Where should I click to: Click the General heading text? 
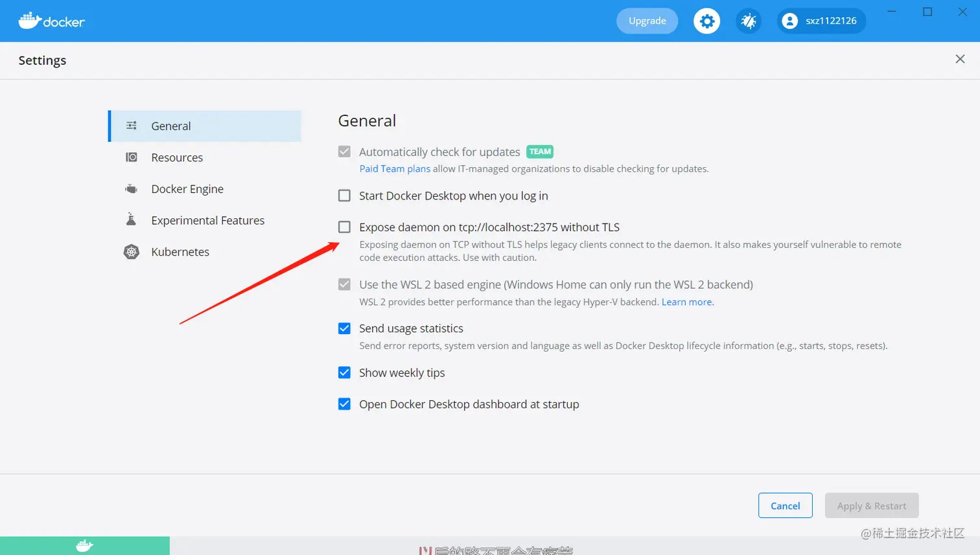click(x=367, y=121)
